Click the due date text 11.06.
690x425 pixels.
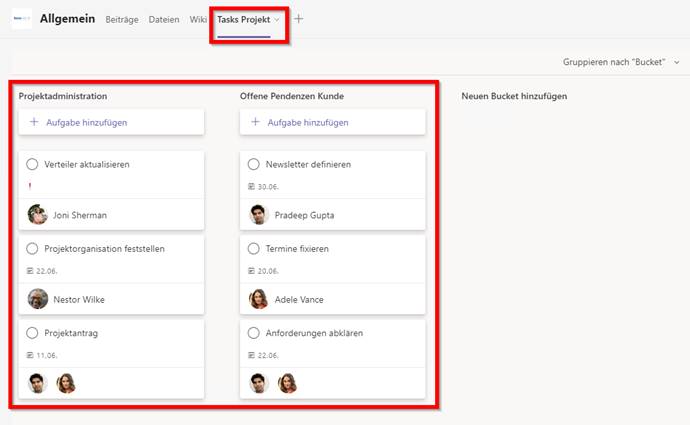pos(47,355)
